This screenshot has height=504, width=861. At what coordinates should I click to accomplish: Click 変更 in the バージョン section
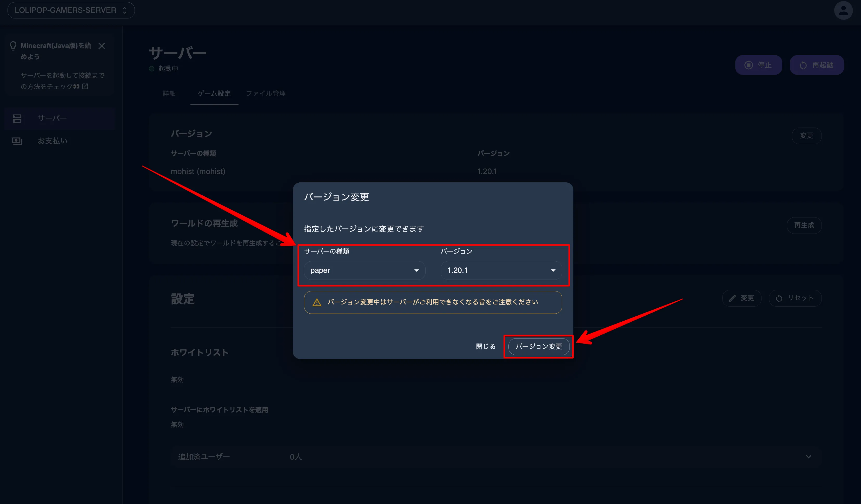(x=806, y=136)
